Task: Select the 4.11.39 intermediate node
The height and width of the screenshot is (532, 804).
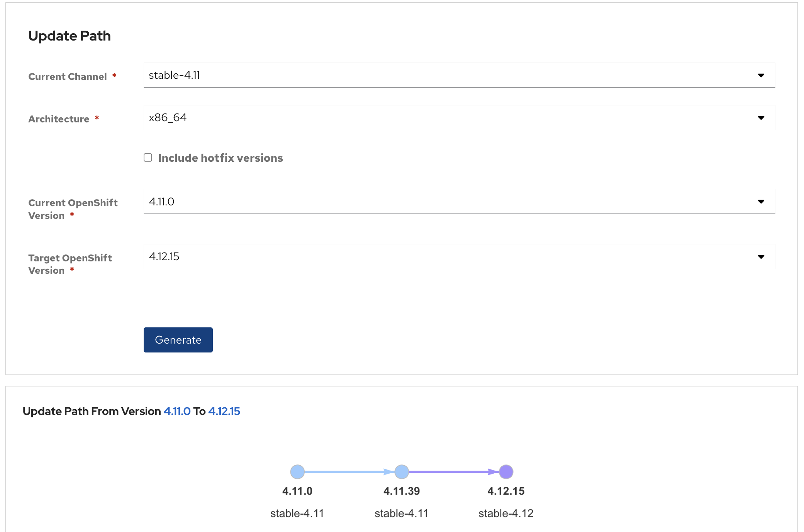Action: click(402, 471)
